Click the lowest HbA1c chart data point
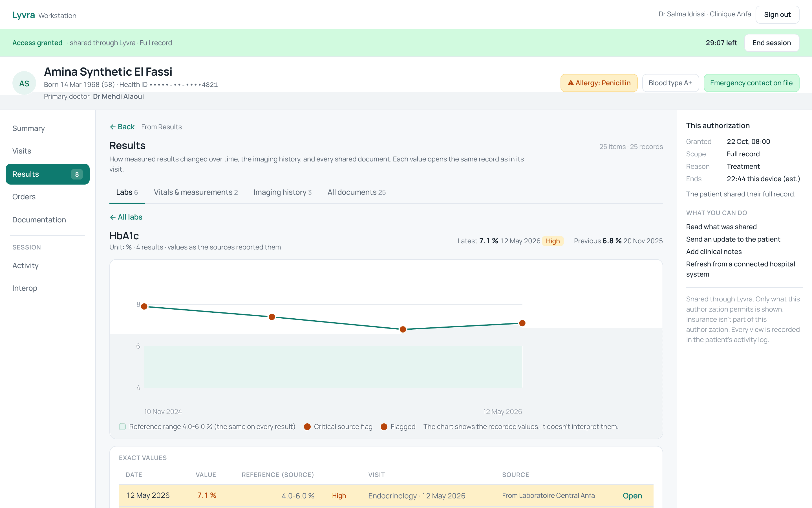Image resolution: width=812 pixels, height=508 pixels. 403,329
